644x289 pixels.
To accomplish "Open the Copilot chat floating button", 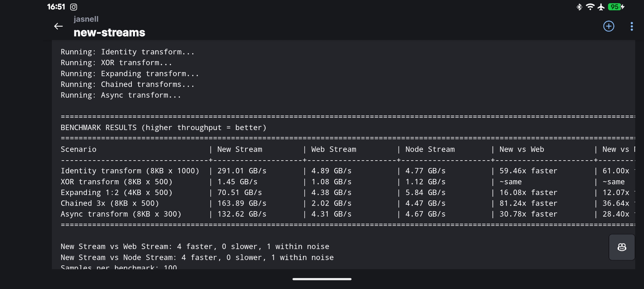I will [x=621, y=247].
